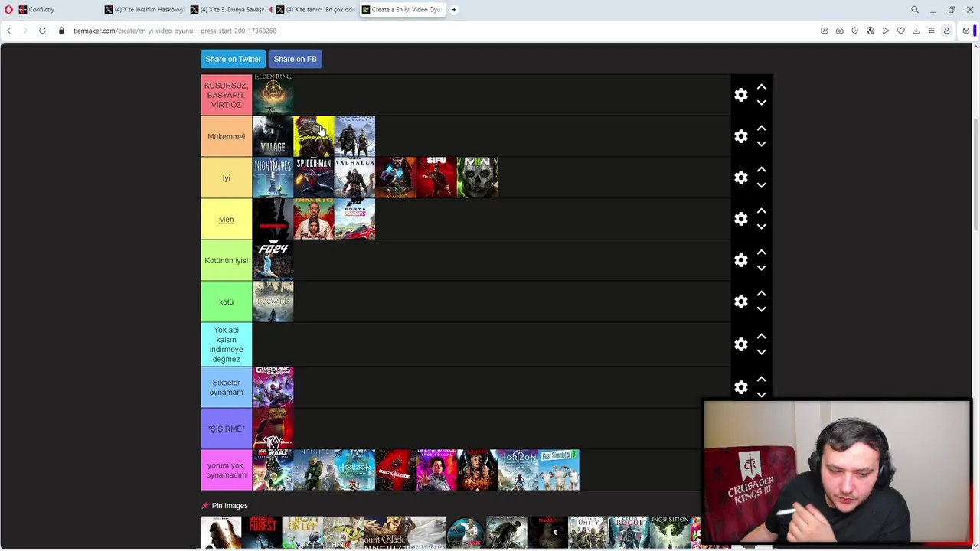The width and height of the screenshot is (980, 551).
Task: Reload the tiermaker page
Action: pos(42,31)
